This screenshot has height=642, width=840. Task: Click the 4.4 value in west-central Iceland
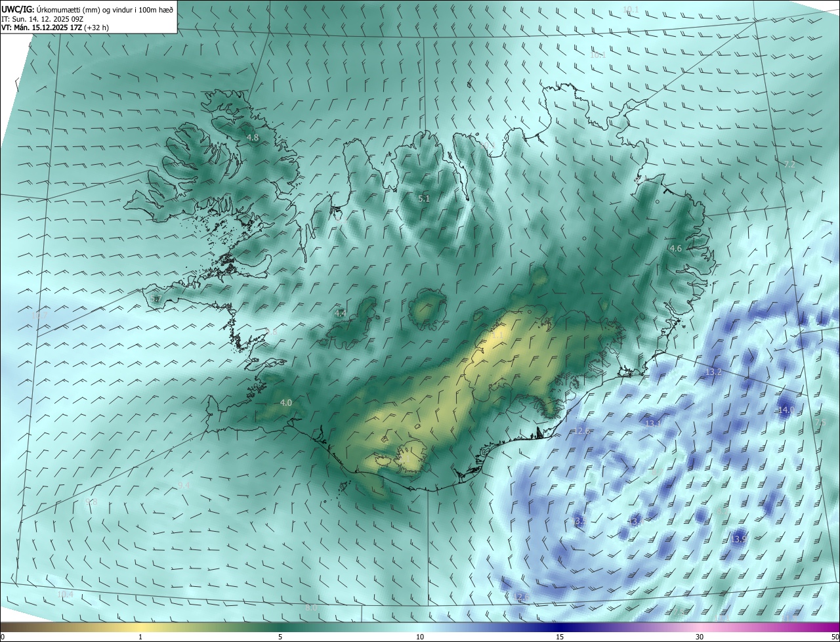(x=341, y=314)
